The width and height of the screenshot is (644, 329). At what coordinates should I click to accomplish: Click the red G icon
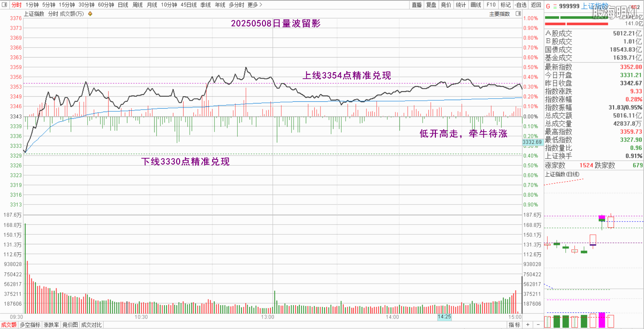point(548,6)
